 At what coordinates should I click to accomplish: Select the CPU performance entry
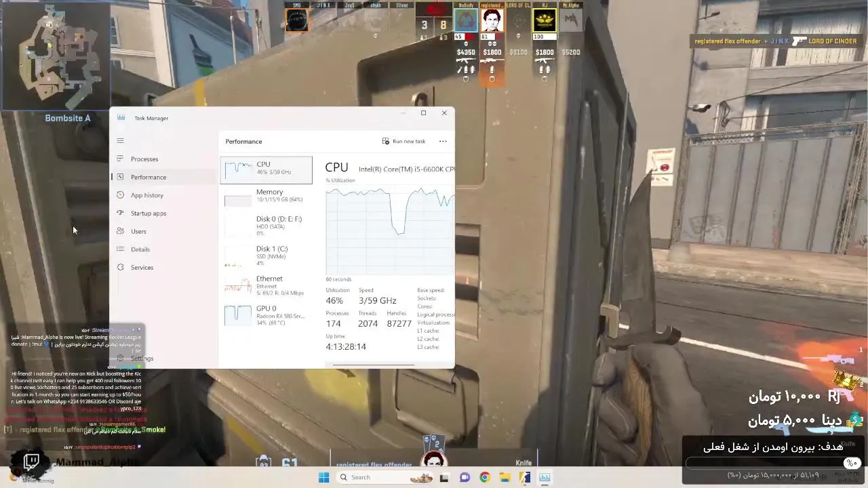tap(267, 169)
